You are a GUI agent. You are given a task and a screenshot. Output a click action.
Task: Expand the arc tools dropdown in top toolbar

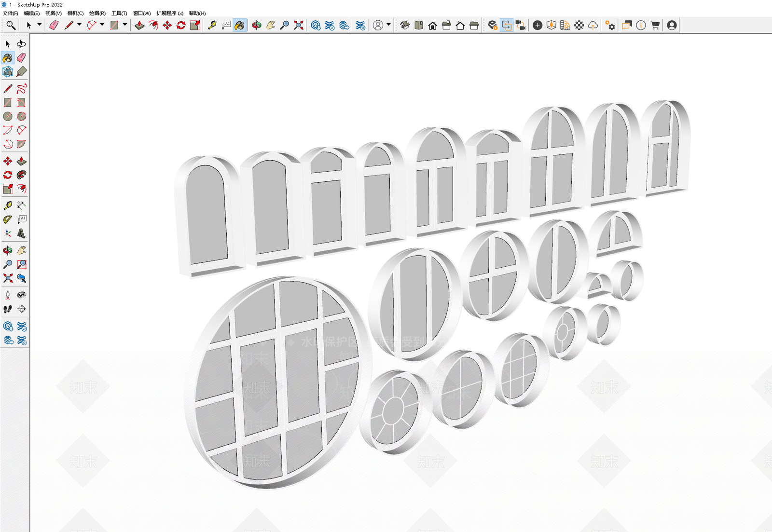102,25
